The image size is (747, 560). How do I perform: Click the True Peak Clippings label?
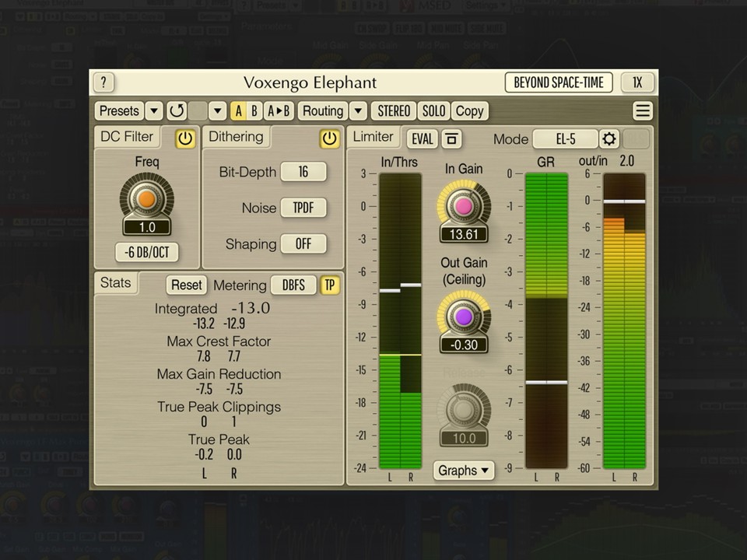(x=219, y=407)
